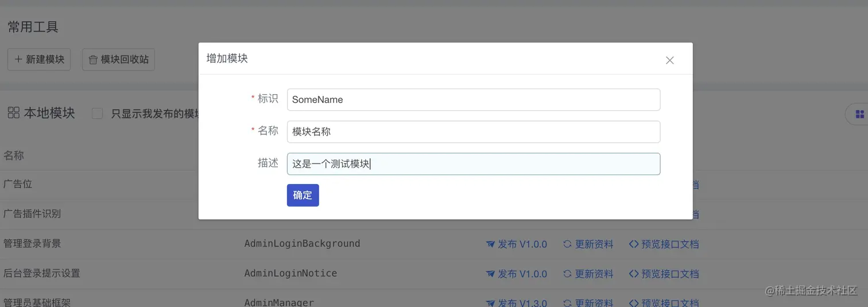Select the 后台登录提示设置 row name
The width and height of the screenshot is (868, 307).
pos(42,273)
